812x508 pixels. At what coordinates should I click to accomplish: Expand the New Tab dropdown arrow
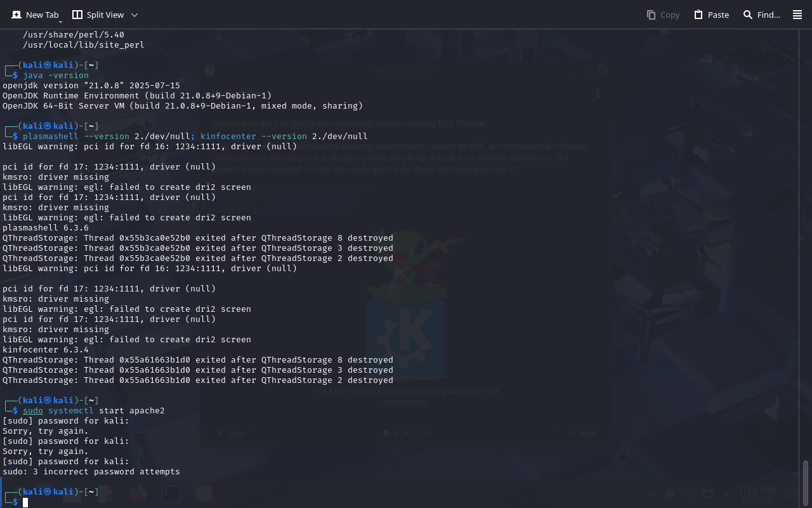click(x=60, y=22)
